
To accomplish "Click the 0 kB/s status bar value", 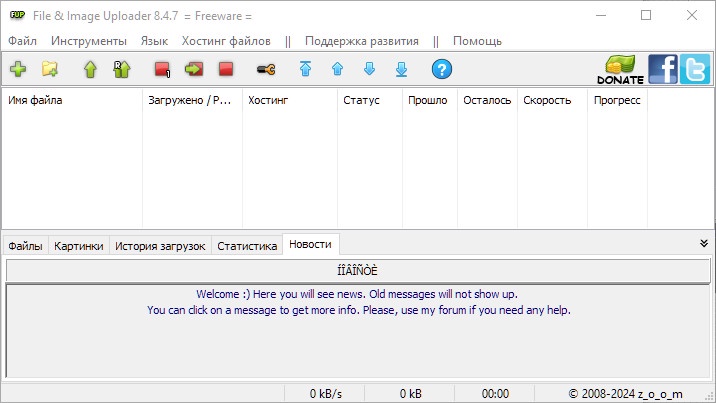I will pos(326,393).
